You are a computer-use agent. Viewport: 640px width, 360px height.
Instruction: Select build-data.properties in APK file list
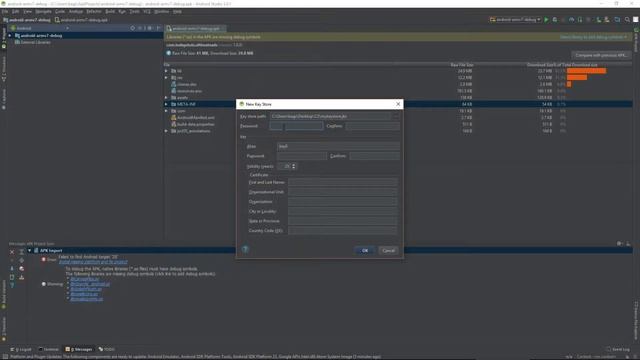tap(196, 124)
